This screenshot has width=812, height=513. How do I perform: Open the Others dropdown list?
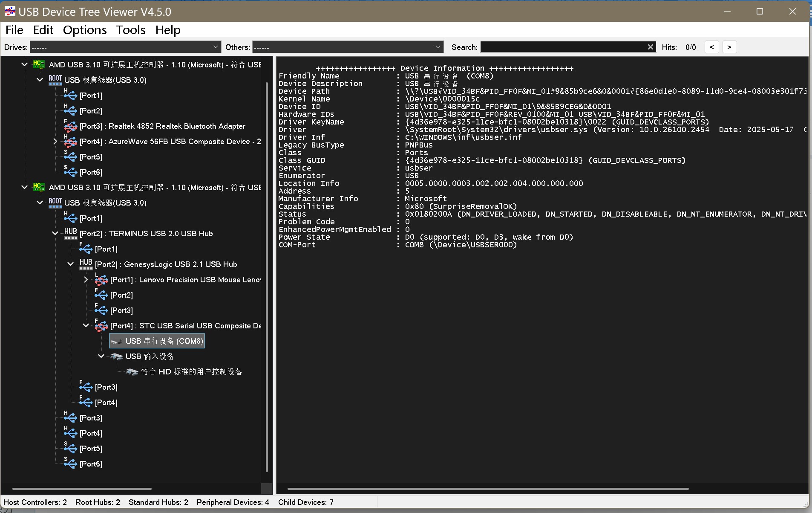pos(438,47)
